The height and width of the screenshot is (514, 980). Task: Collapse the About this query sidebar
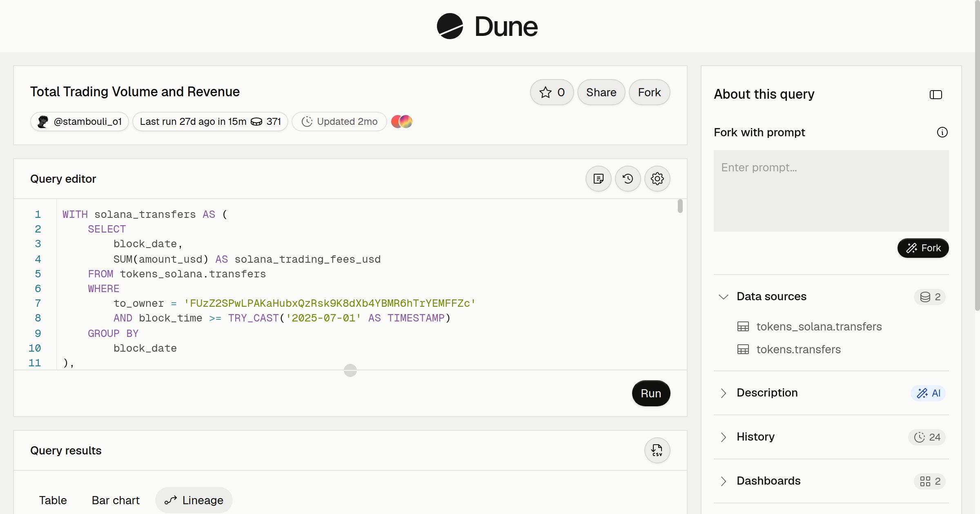[935, 95]
